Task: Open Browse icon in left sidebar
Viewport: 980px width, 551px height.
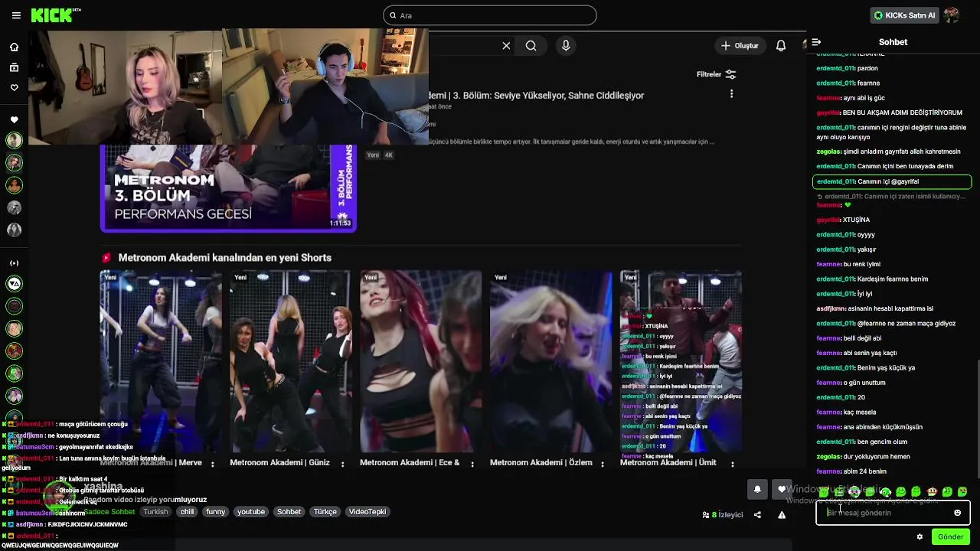Action: (14, 67)
